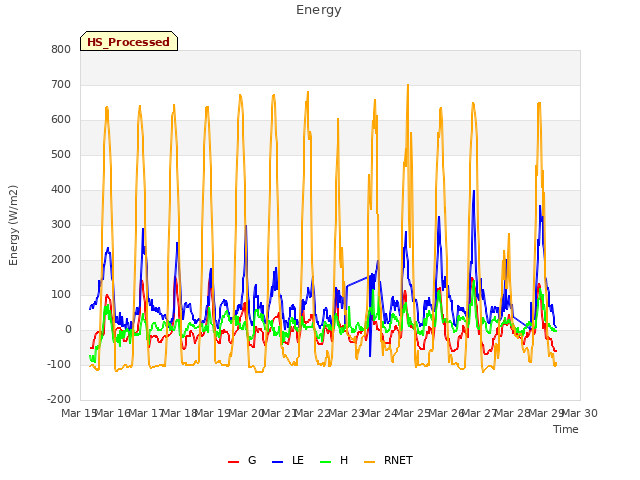The width and height of the screenshot is (640, 480).
Task: Click the 800 y-axis tick label
Action: point(61,49)
